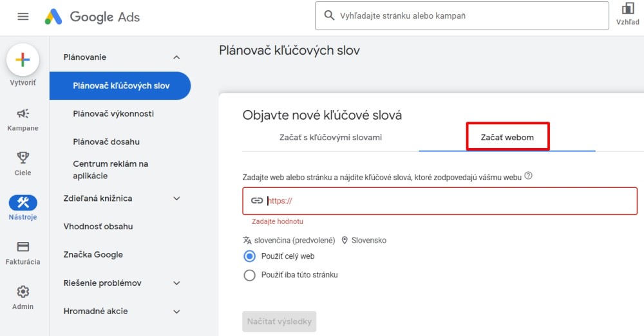Click the link chain icon in URL field

pos(257,201)
